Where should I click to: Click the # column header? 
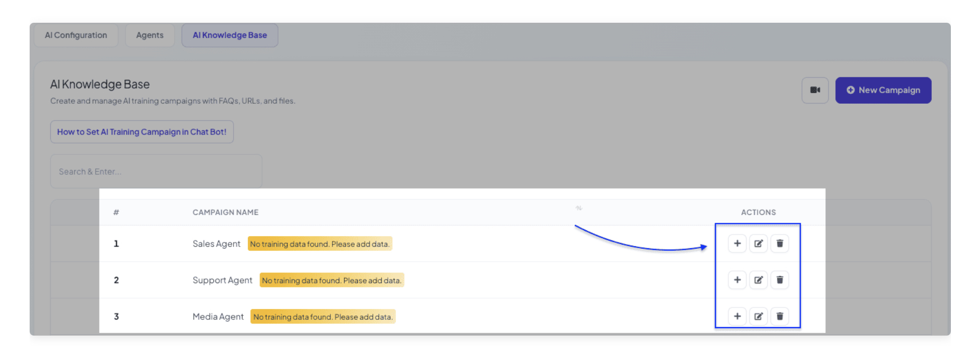116,212
